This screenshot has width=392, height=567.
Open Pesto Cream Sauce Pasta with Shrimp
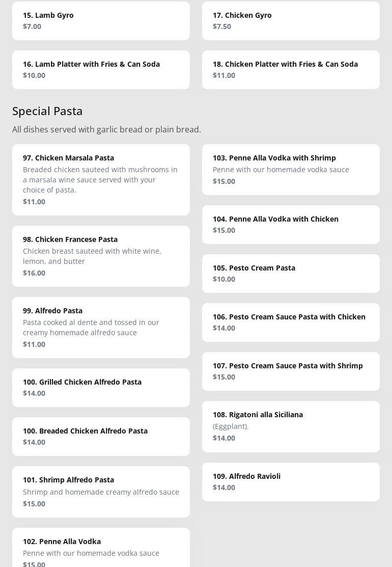[291, 371]
